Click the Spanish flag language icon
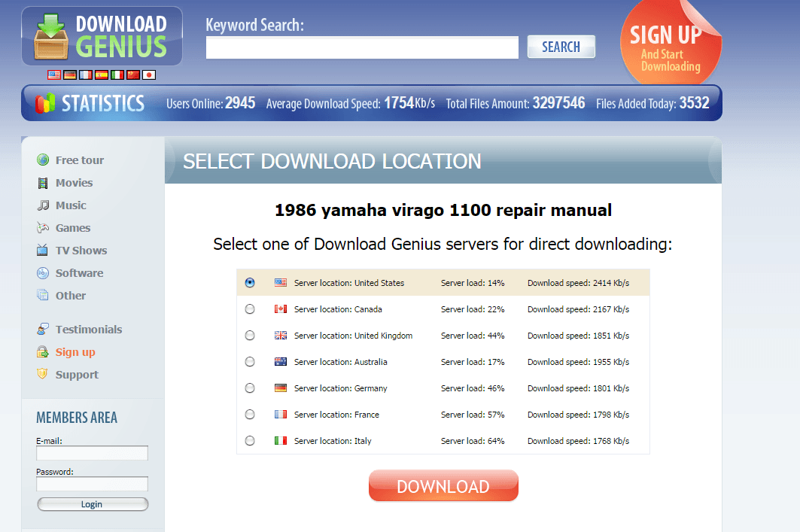This screenshot has width=800, height=532. coord(102,74)
